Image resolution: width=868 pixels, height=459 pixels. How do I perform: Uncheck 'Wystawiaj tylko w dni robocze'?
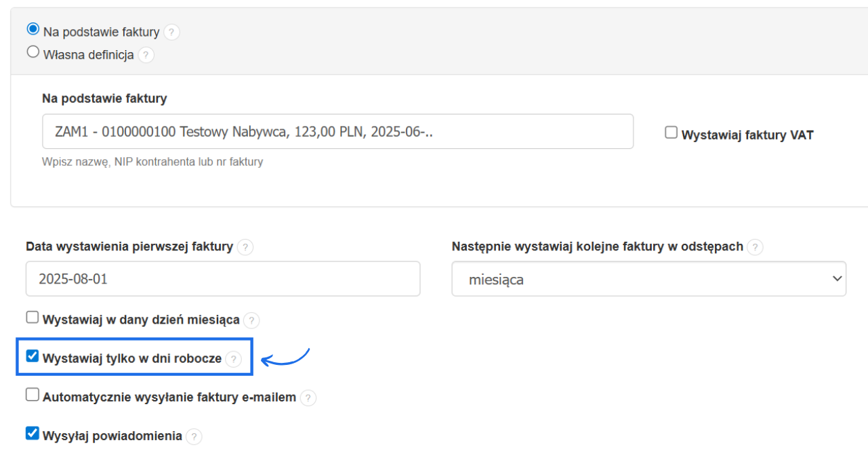pos(33,356)
